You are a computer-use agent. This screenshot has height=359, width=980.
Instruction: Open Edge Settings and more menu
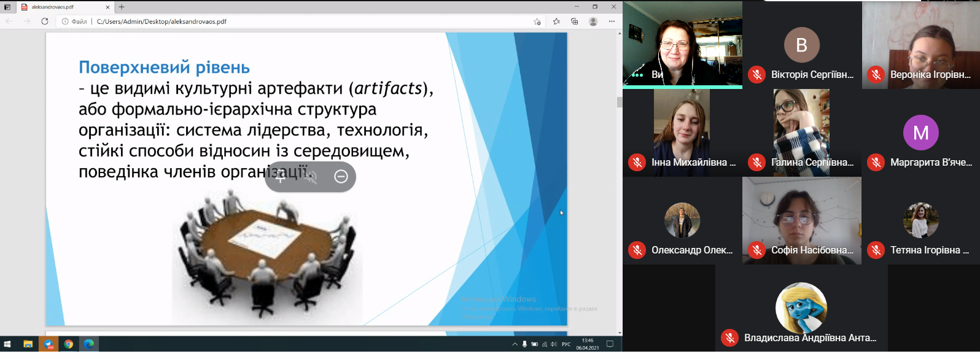coord(612,21)
